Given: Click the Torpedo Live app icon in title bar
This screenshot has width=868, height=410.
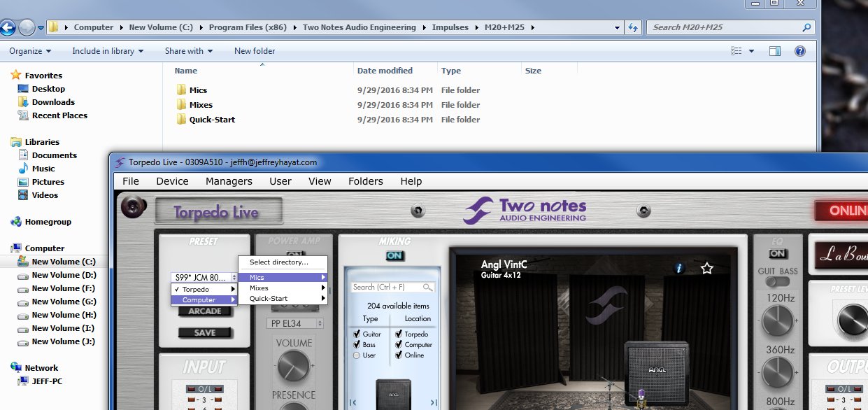Looking at the screenshot, I should tap(120, 162).
